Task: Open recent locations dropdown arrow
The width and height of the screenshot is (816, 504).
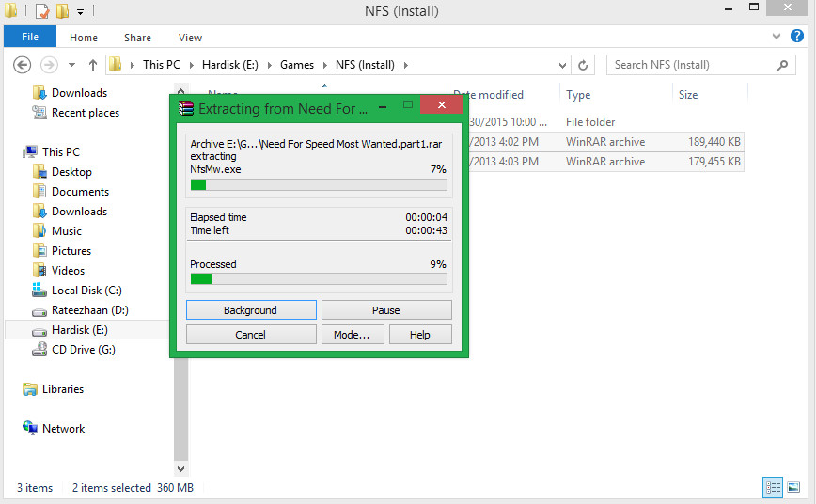Action: (71, 65)
